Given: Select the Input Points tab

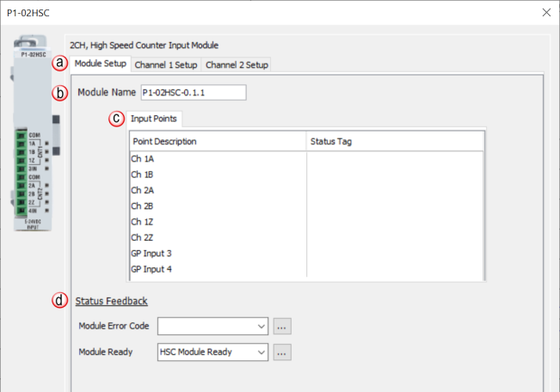Looking at the screenshot, I should point(154,119).
